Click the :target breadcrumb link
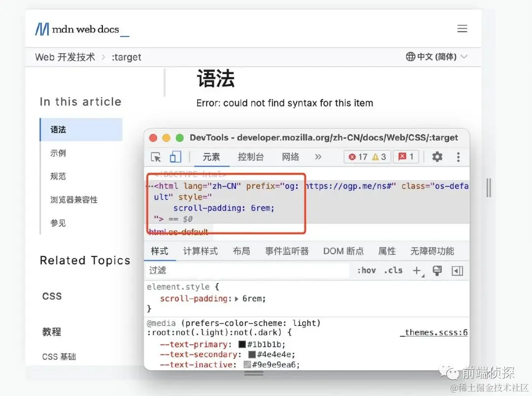Image resolution: width=532 pixels, height=396 pixels. click(x=126, y=57)
